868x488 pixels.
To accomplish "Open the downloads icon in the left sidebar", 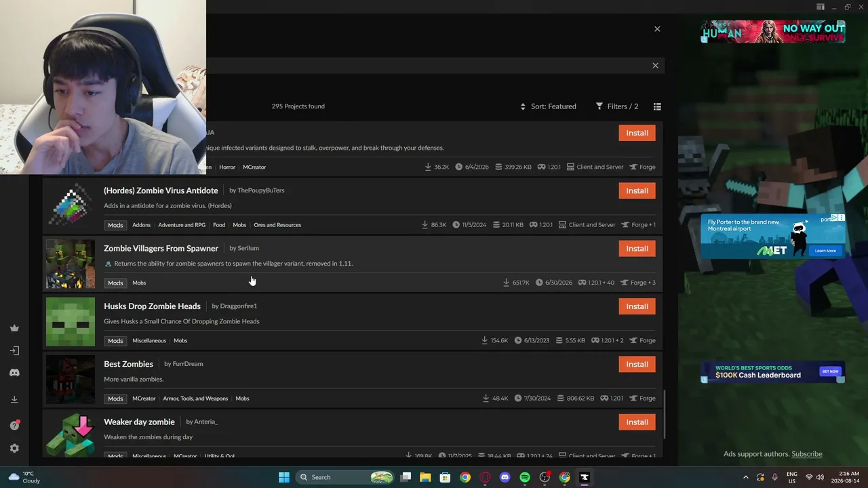I will click(14, 399).
